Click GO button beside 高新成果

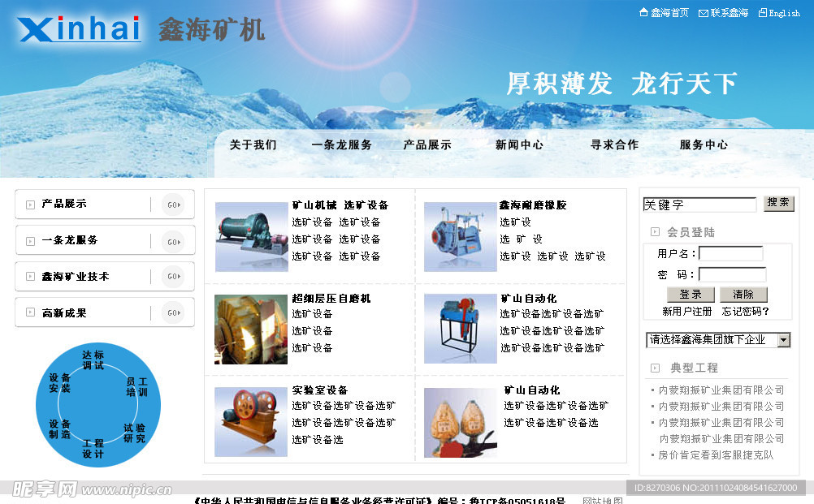[173, 312]
